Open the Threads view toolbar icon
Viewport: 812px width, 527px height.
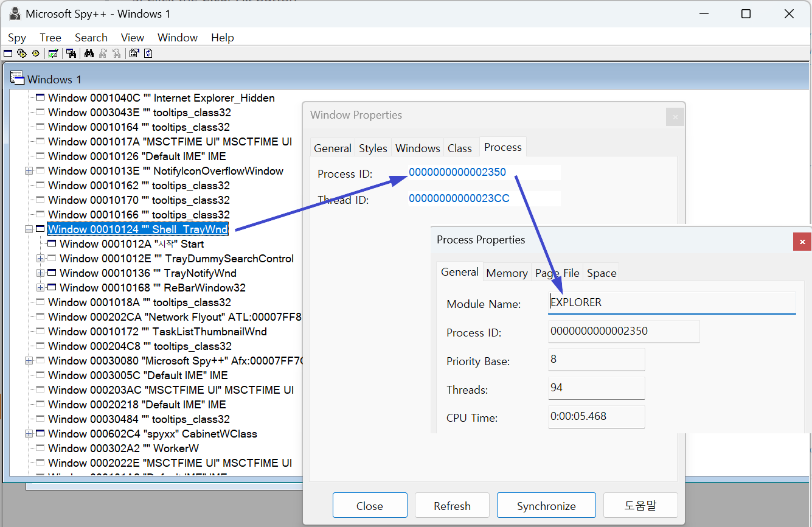35,54
